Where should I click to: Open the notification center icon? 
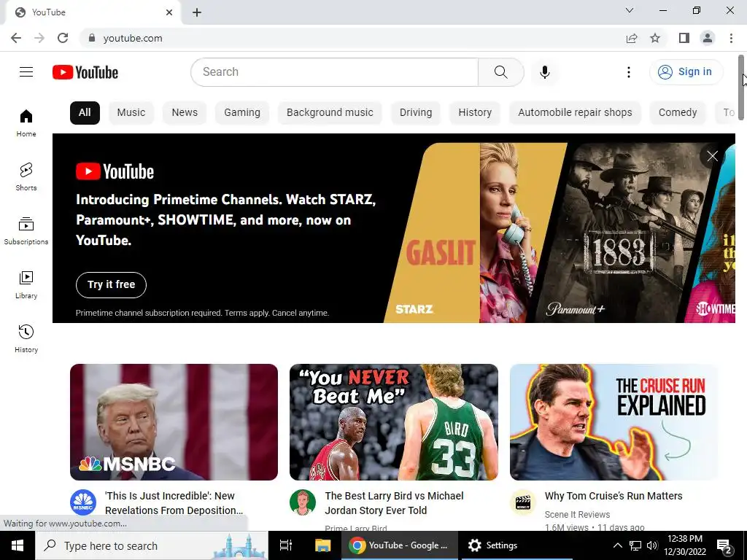pos(724,545)
